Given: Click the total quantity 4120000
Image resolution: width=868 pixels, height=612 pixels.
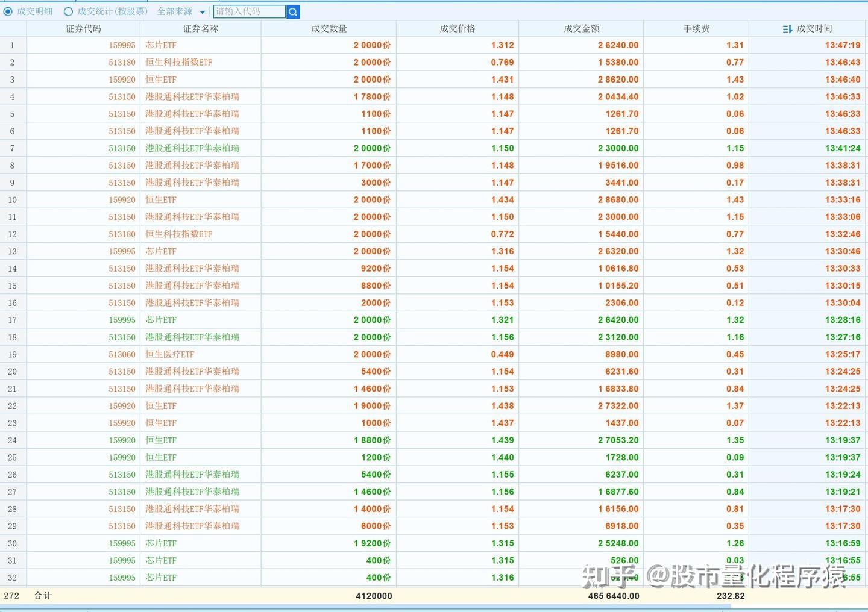Looking at the screenshot, I should (x=374, y=596).
